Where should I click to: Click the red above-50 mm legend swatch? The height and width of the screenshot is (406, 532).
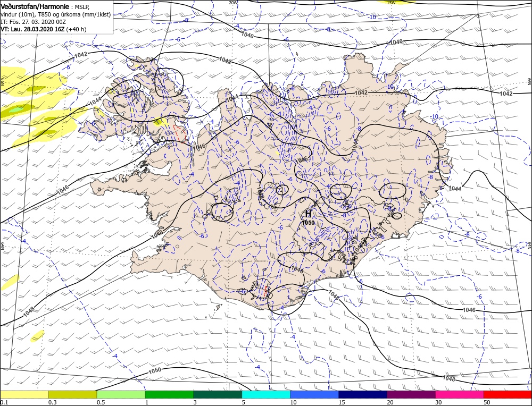pyautogui.click(x=508, y=394)
